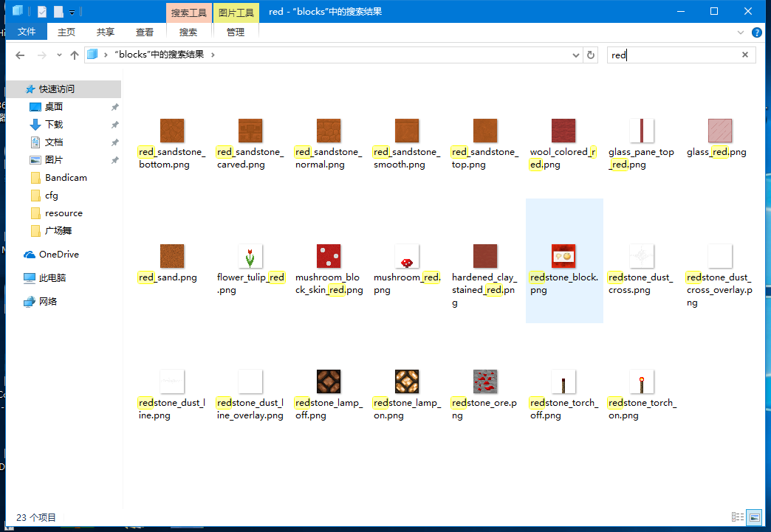
Task: Select the mushroom_block_skin_red.png icon
Action: tap(329, 256)
